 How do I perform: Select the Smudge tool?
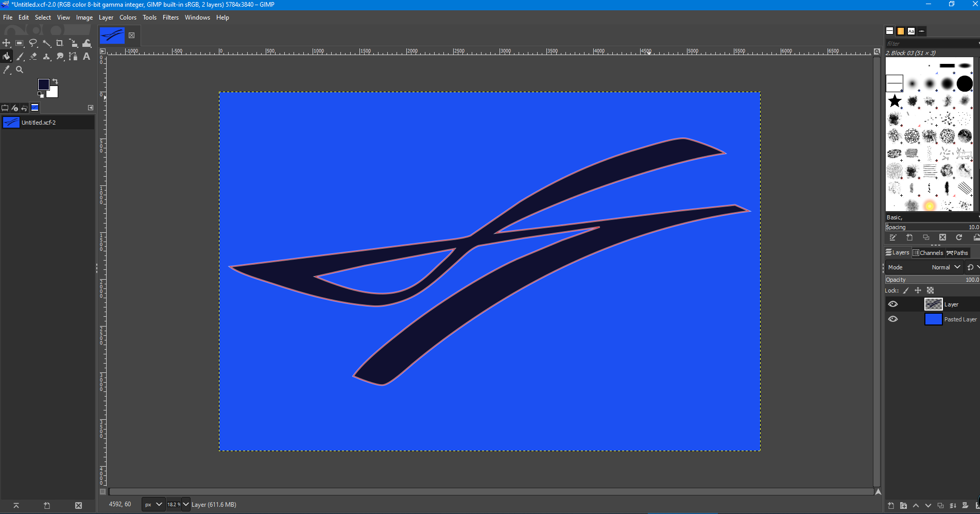click(60, 57)
